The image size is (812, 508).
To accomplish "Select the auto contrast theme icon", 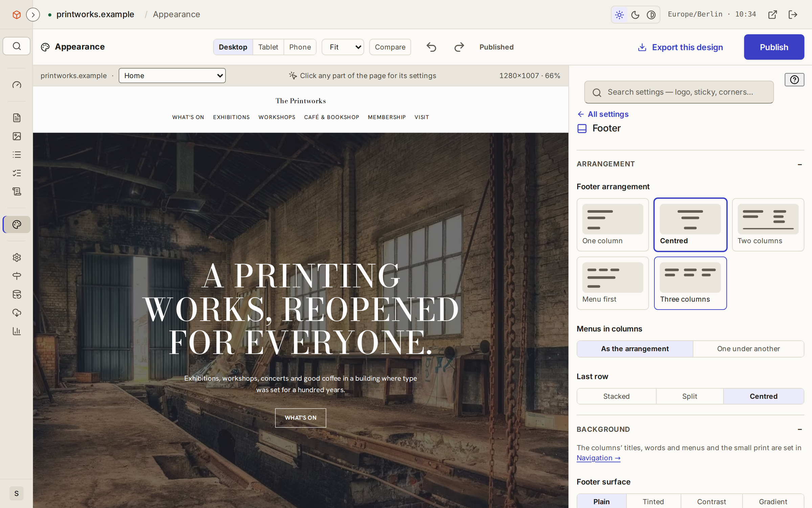I will pyautogui.click(x=651, y=15).
